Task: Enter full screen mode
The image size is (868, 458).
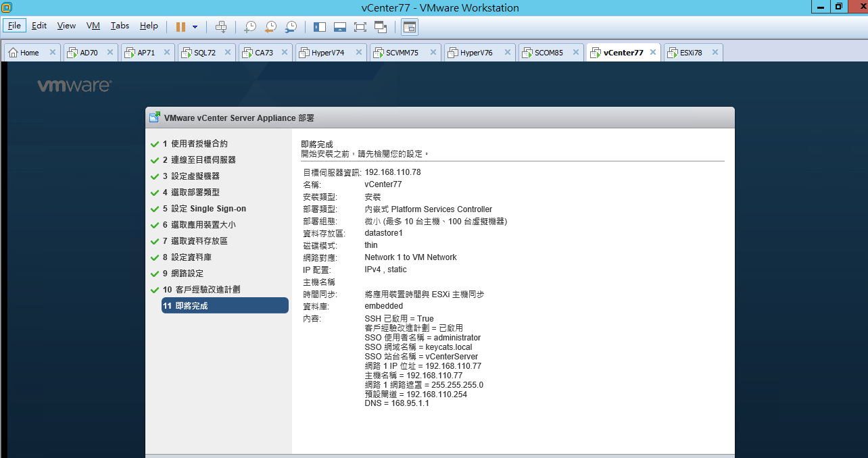Action: click(360, 26)
